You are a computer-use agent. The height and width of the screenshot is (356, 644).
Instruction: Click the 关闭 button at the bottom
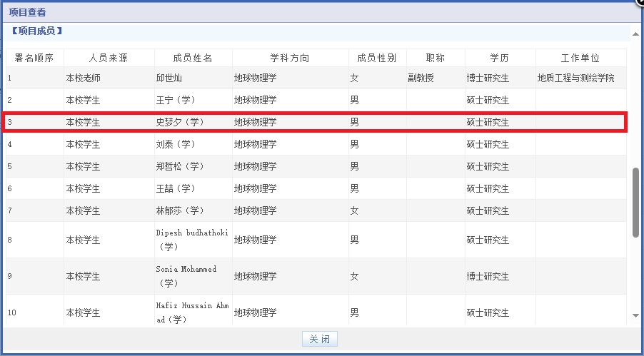[x=319, y=340]
